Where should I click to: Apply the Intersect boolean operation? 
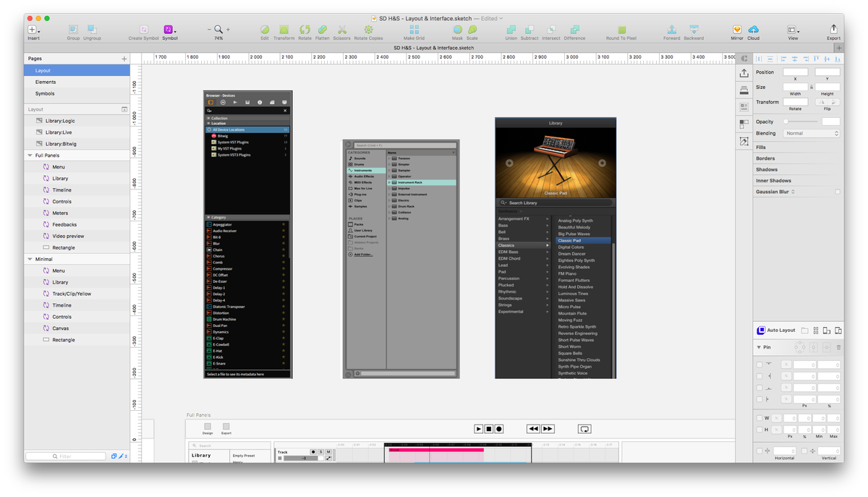pos(551,30)
